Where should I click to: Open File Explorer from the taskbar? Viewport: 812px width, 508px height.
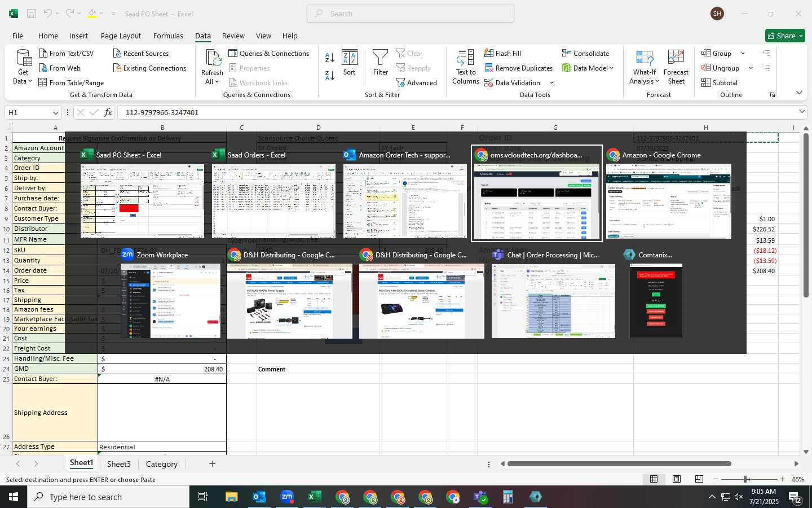[231, 497]
